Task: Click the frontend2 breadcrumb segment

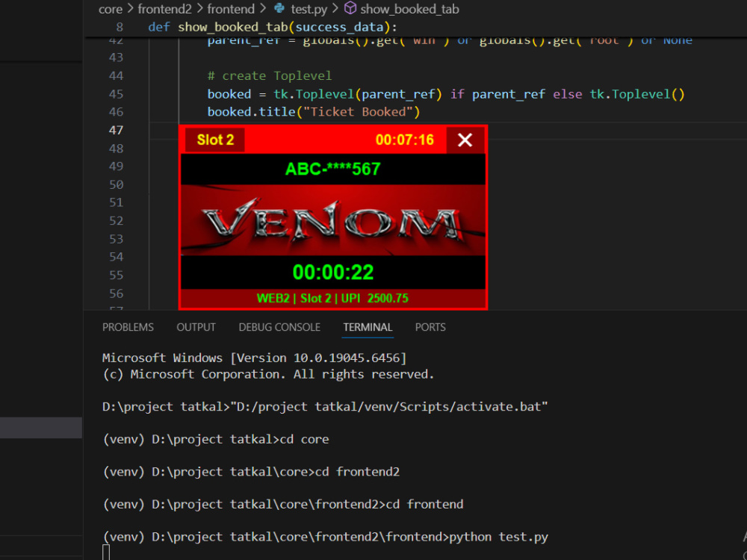Action: pos(165,9)
